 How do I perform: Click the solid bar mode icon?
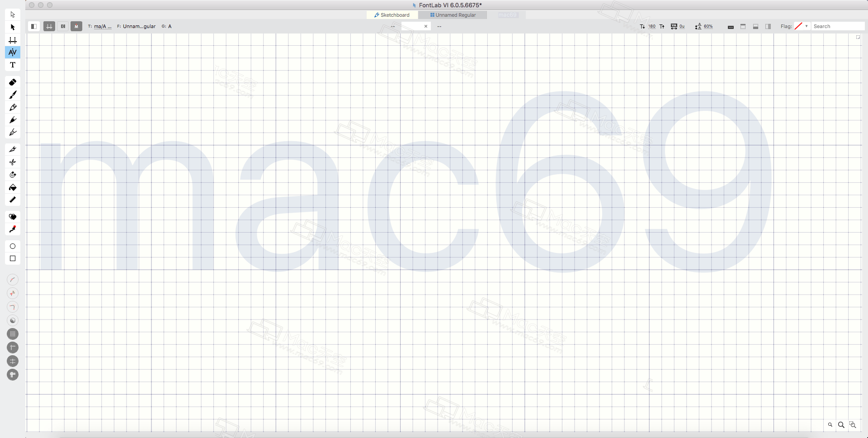coord(731,27)
